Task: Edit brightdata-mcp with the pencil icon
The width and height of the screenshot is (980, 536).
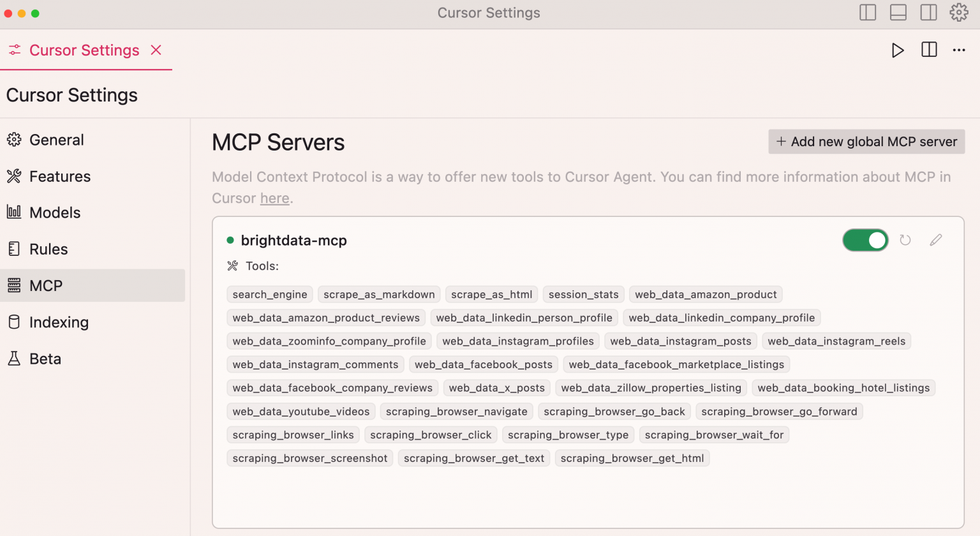Action: click(x=935, y=240)
